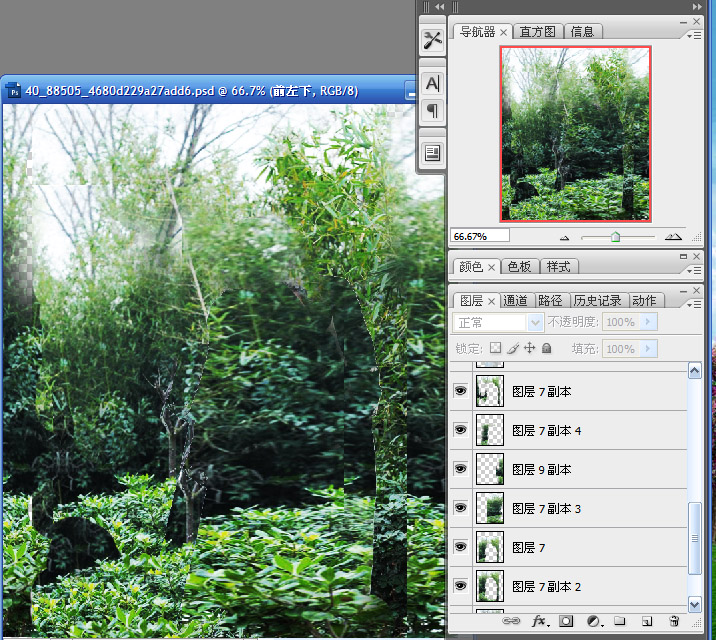
Task: Collapse the Color panel group
Action: (683, 257)
